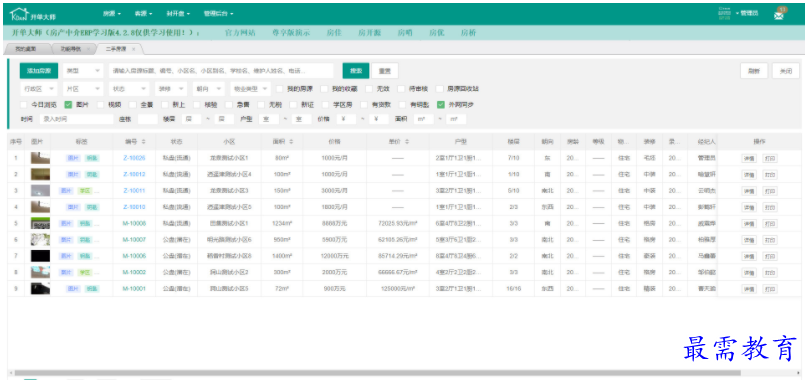805x380 pixels.
Task: Uncheck the 外网同步 checkbox
Action: 440,105
